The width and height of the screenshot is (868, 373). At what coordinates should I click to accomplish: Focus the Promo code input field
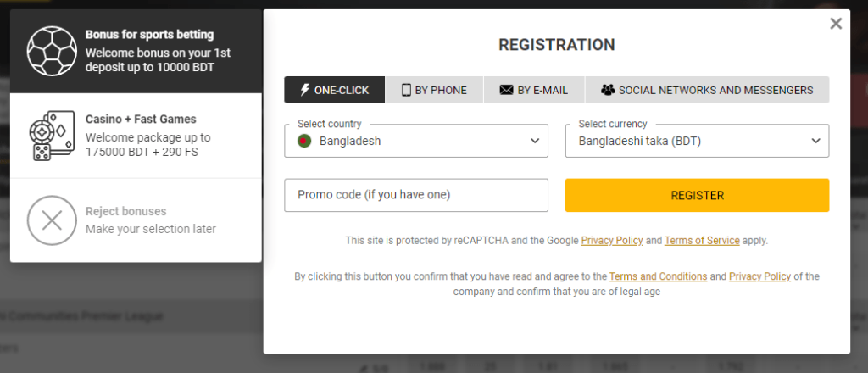point(416,195)
